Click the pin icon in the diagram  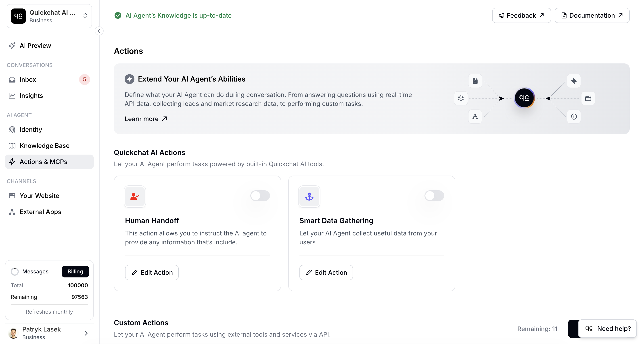pos(573,81)
